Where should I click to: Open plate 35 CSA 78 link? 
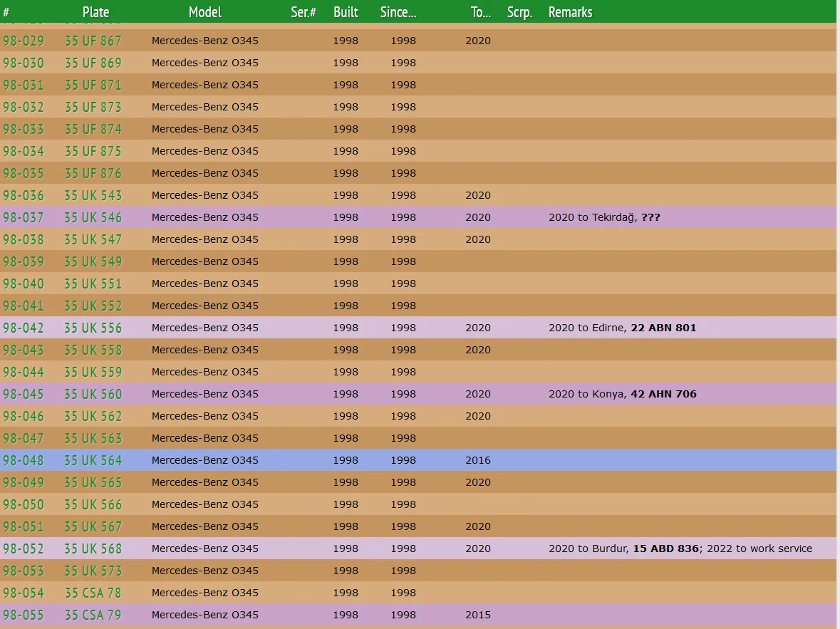[93, 593]
